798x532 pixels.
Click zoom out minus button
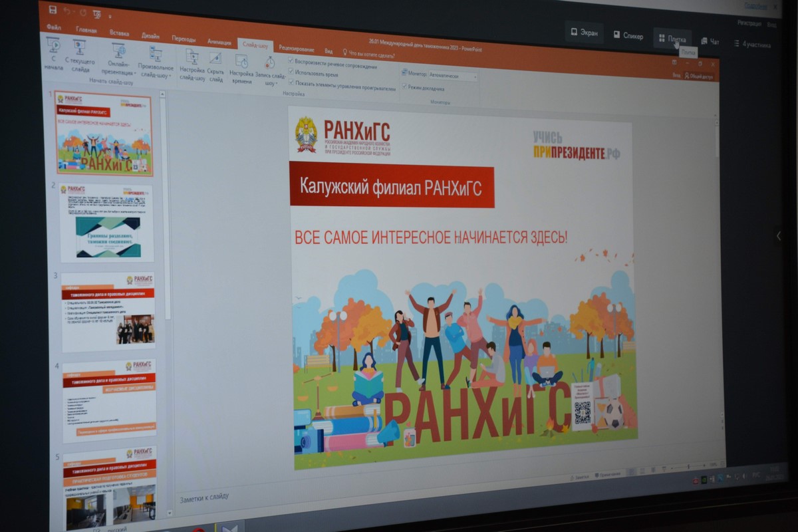click(x=672, y=467)
